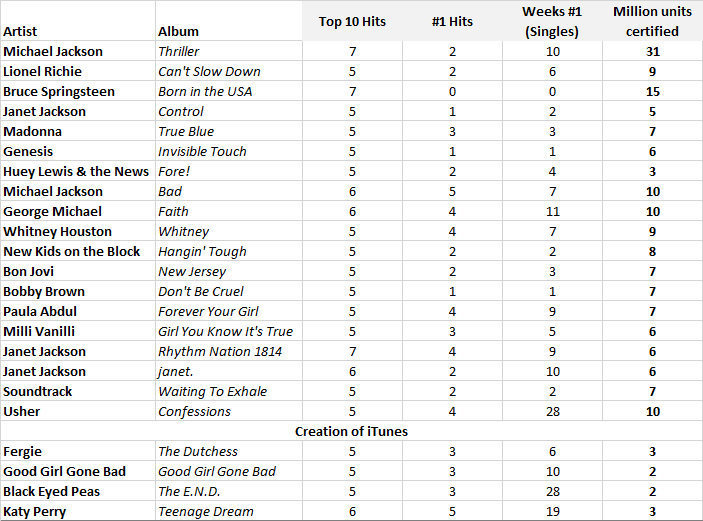
Task: Select the Creation of iTunes row
Action: click(x=352, y=431)
